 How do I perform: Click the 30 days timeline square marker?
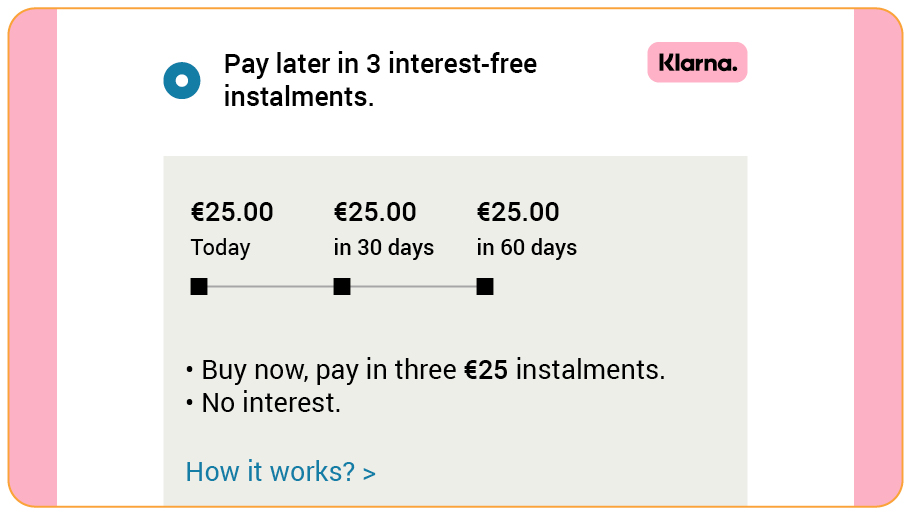coord(342,287)
